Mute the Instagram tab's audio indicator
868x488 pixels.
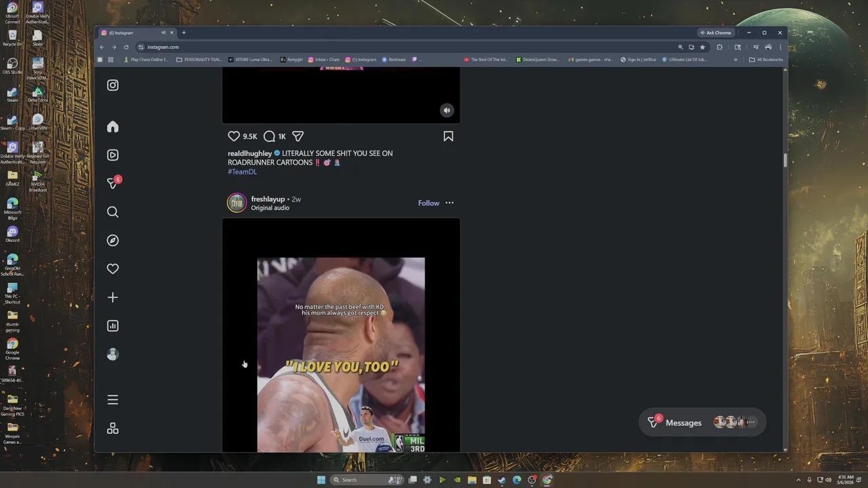163,33
